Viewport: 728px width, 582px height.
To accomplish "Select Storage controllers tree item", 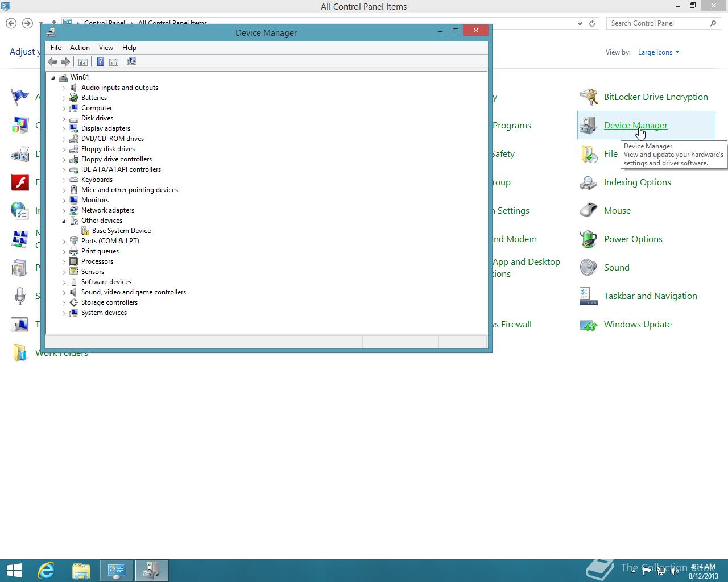I will (109, 302).
